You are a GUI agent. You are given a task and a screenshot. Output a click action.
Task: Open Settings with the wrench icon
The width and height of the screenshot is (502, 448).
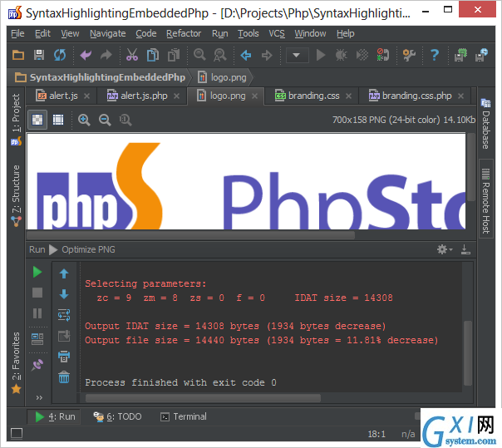tap(409, 55)
